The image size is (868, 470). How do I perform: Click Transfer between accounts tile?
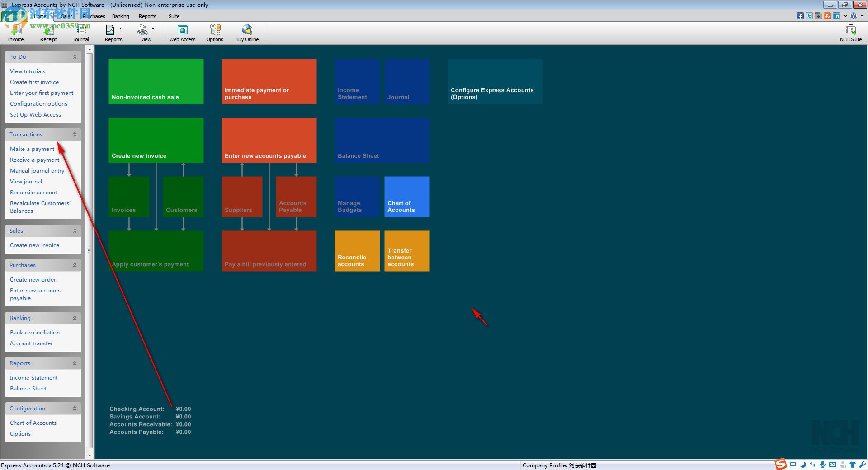pos(407,251)
